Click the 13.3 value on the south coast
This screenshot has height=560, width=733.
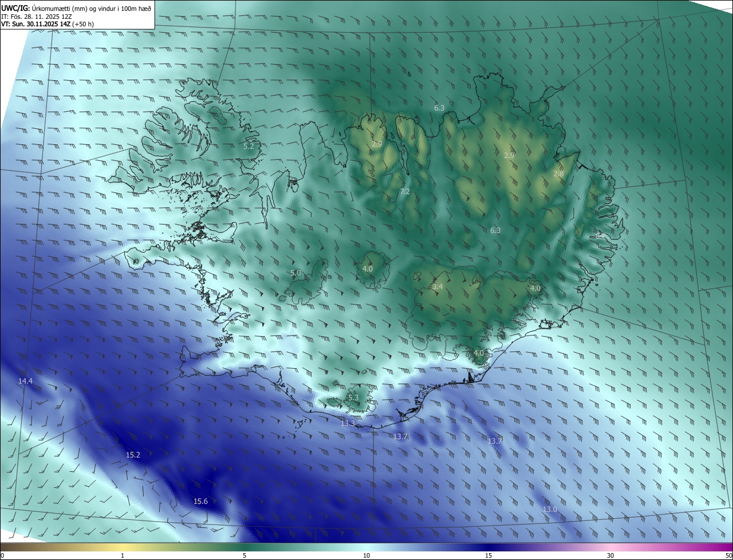(x=348, y=423)
